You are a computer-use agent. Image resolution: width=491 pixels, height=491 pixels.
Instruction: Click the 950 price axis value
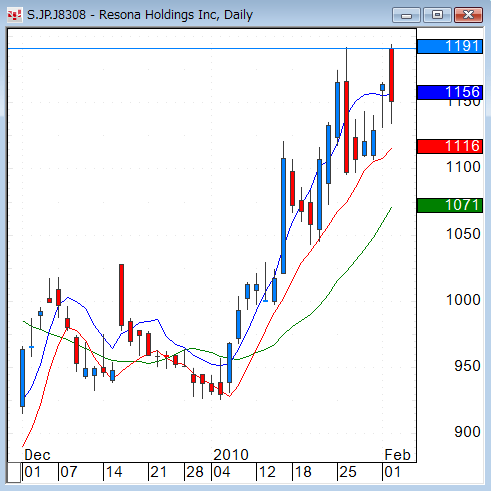467,366
